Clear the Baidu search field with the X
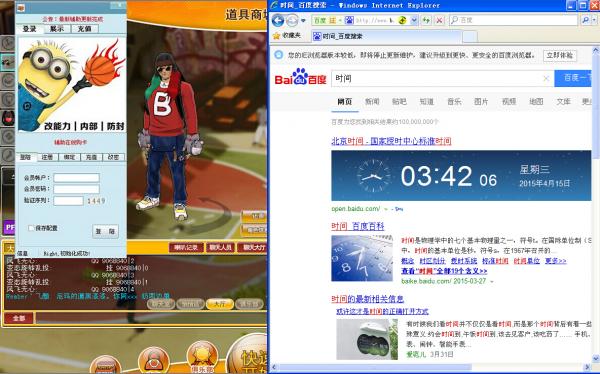Screen dimensions: 600x374 (x=546, y=78)
